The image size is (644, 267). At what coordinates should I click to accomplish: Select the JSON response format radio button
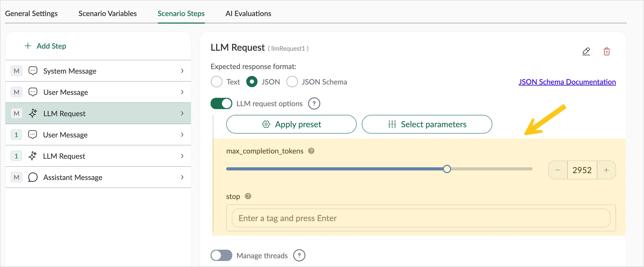point(252,82)
